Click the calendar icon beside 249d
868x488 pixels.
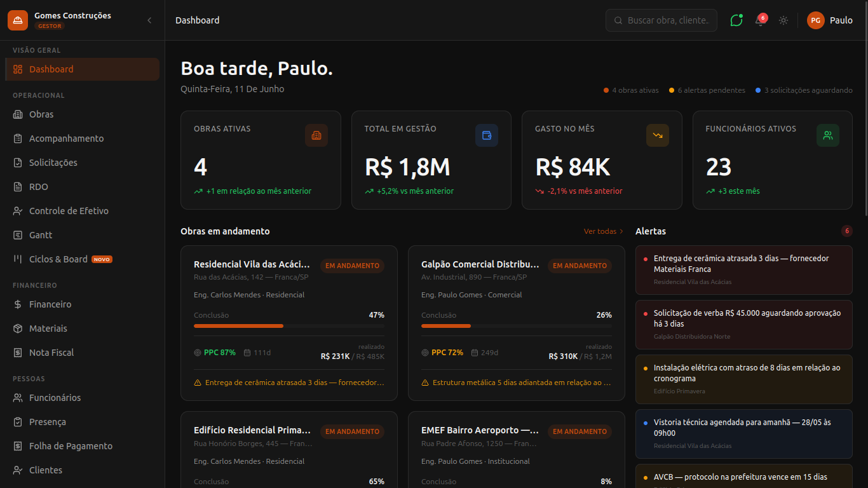tap(475, 353)
